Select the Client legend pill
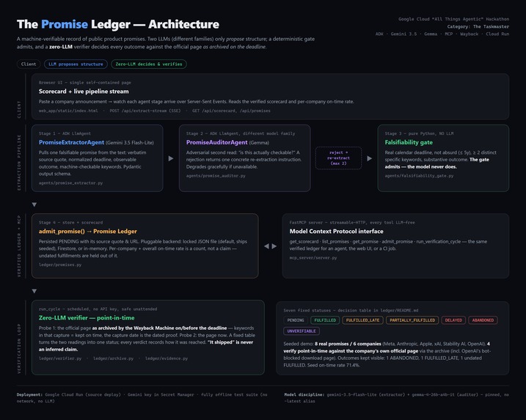This screenshot has height=420, width=526. [29, 64]
